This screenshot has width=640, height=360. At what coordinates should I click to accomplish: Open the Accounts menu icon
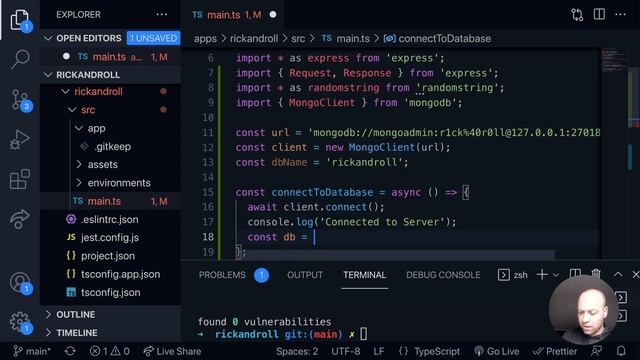20,282
